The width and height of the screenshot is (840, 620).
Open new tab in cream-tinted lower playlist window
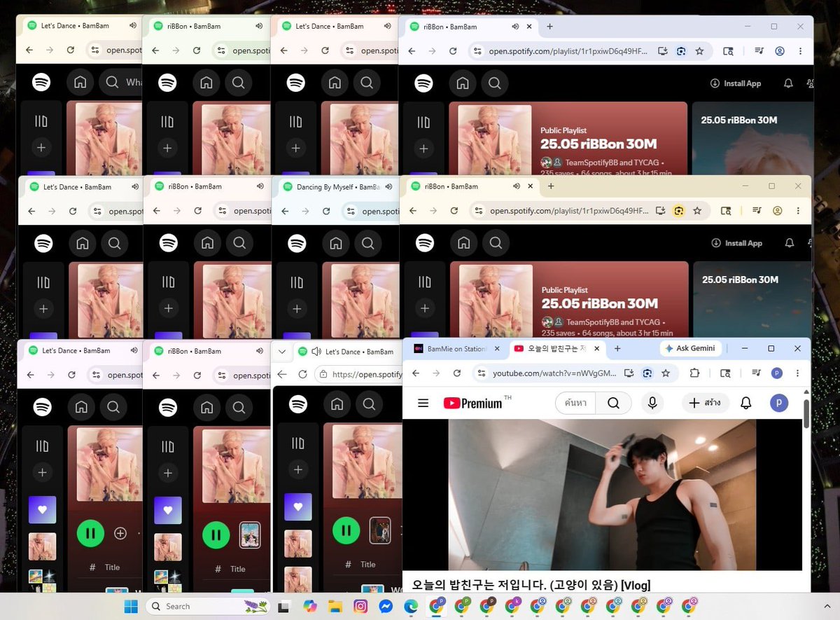point(551,186)
